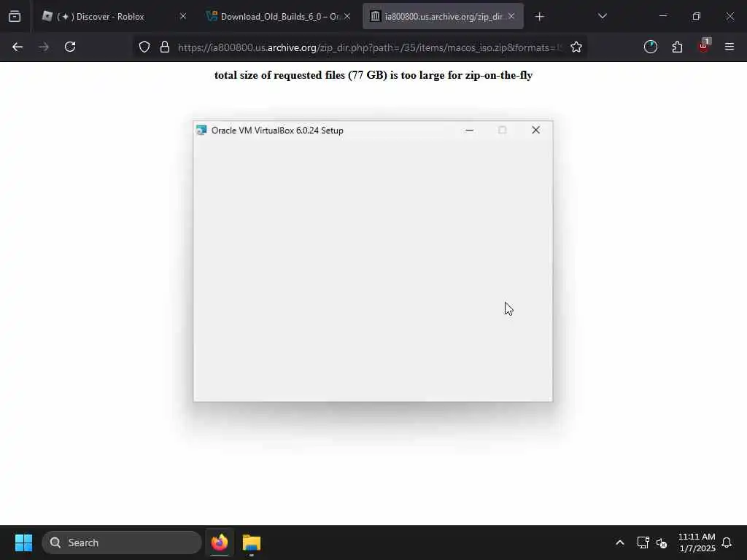Open Firefox View icon in tab strip
The height and width of the screenshot is (560, 747).
(15, 17)
